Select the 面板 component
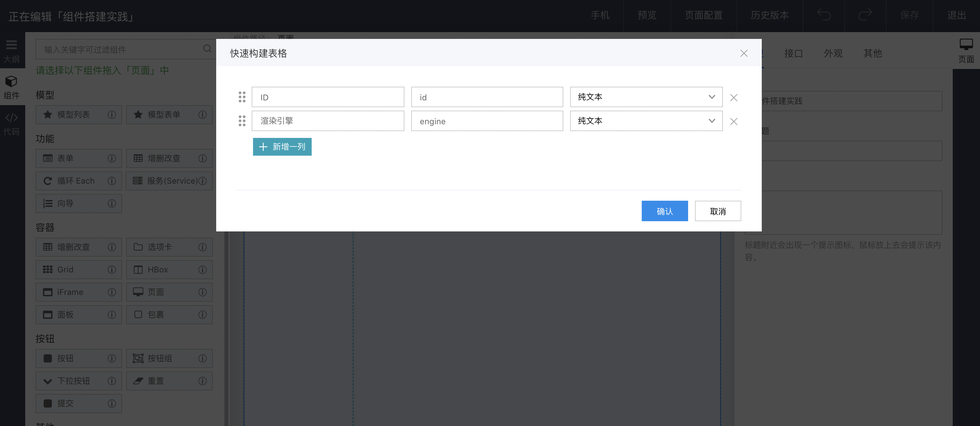This screenshot has height=426, width=980. click(79, 314)
